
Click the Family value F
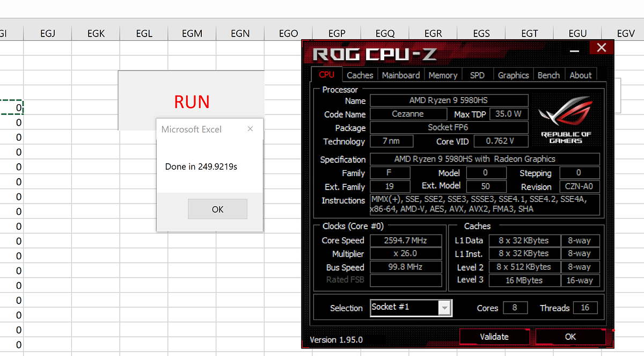390,173
